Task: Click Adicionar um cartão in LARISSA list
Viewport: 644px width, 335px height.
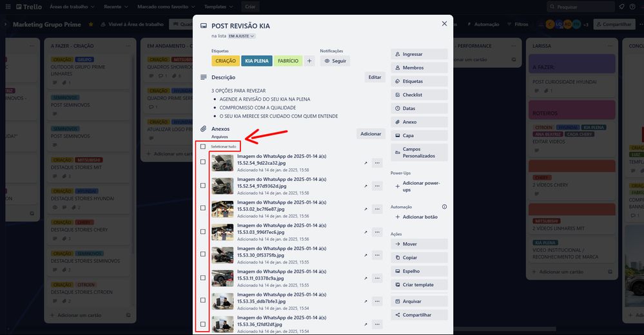Action: pos(561,272)
